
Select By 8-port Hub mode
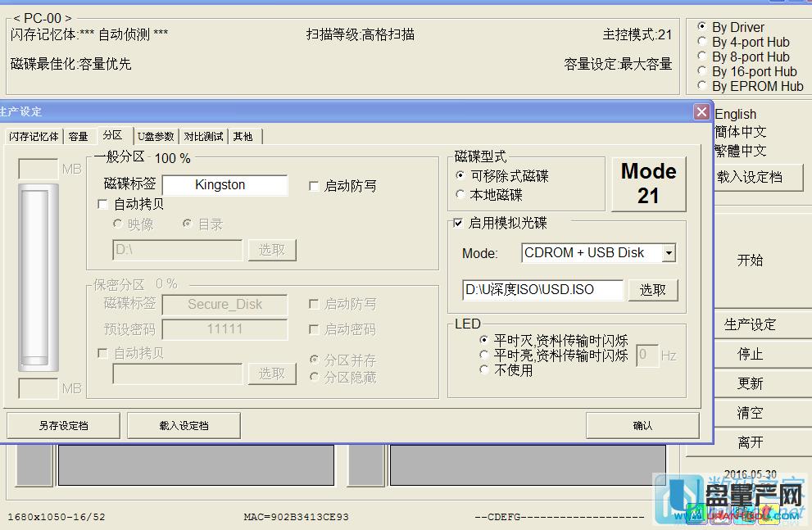point(701,57)
